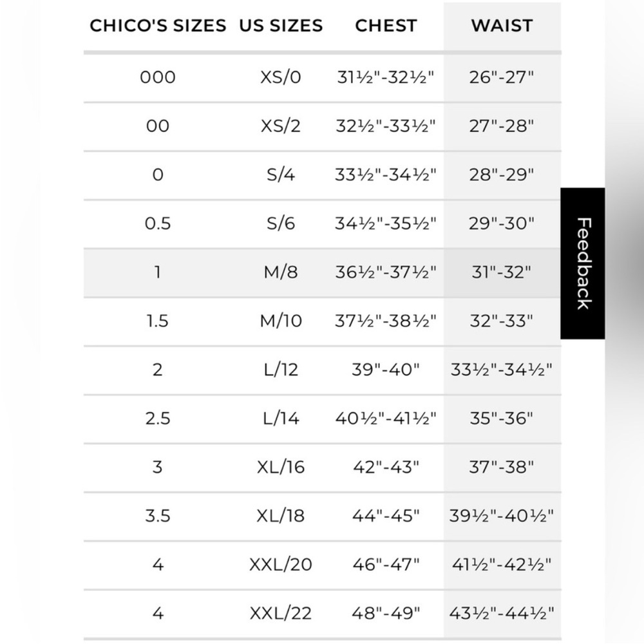Select the XXL/22 US size cell
The image size is (644, 644).
pyautogui.click(x=281, y=613)
